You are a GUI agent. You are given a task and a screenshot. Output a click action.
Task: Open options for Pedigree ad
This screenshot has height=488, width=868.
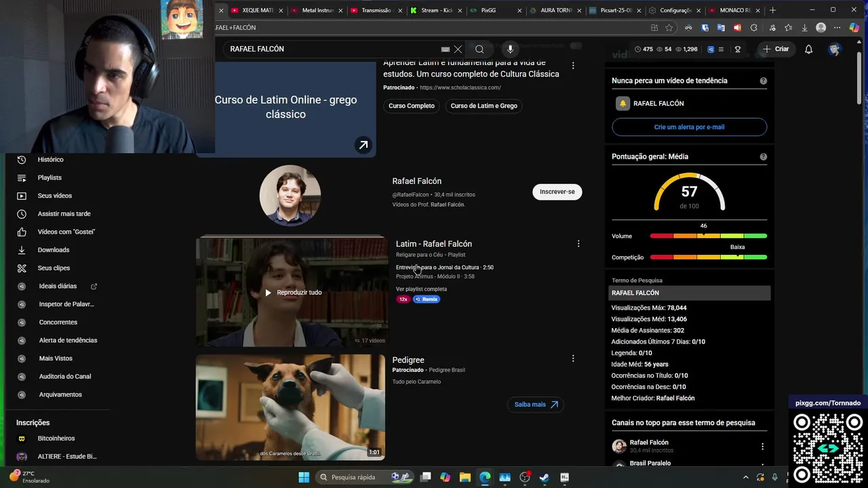point(573,359)
